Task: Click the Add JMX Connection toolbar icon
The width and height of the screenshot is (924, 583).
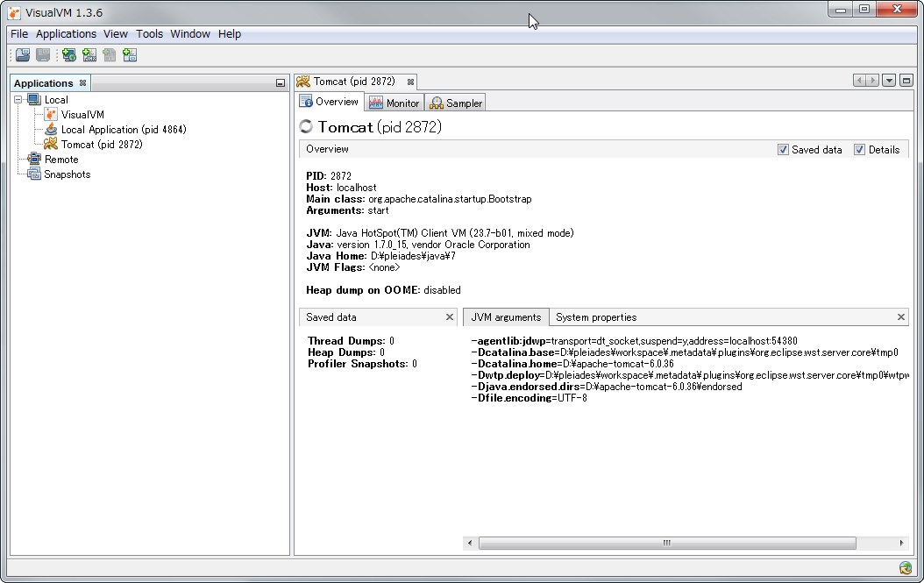Action: 89,55
